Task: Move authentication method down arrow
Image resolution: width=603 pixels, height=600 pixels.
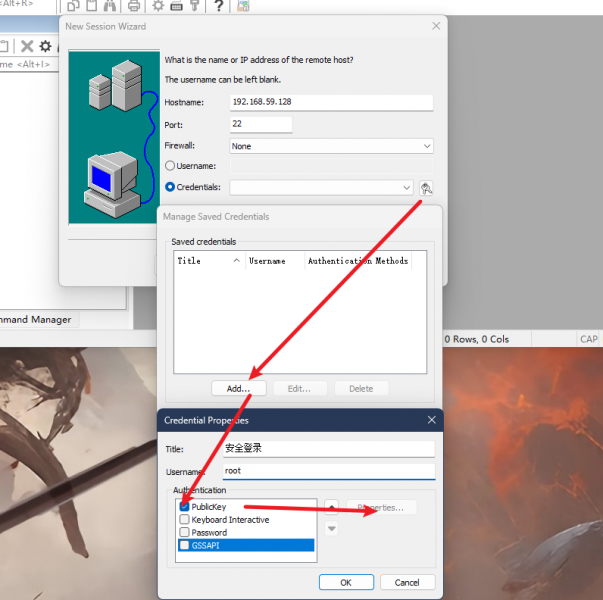Action: click(x=331, y=528)
